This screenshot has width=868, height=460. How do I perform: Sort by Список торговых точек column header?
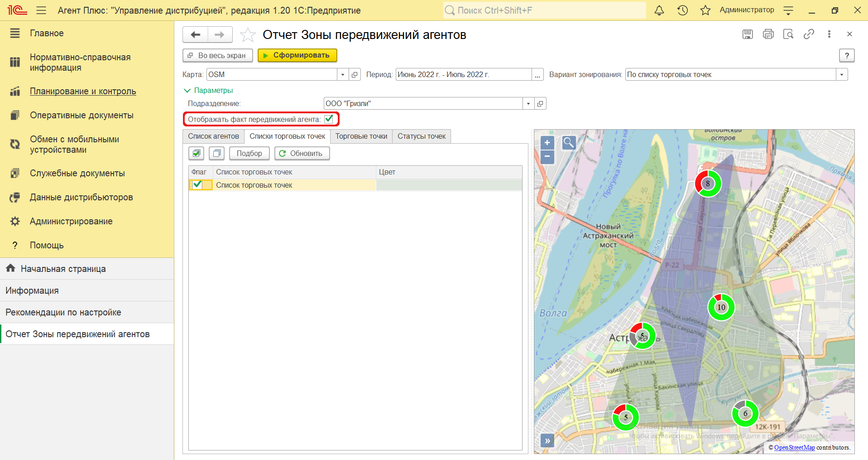pos(295,172)
